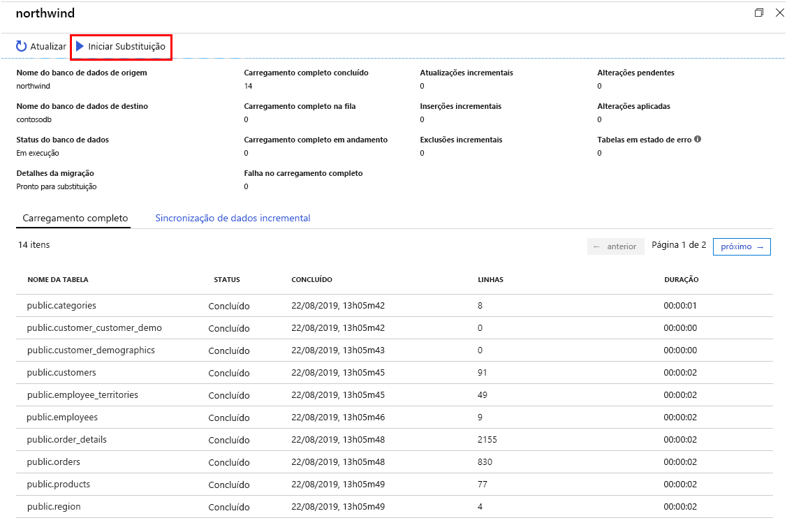
Task: Click Concluído status for public.orders
Action: coord(229,462)
